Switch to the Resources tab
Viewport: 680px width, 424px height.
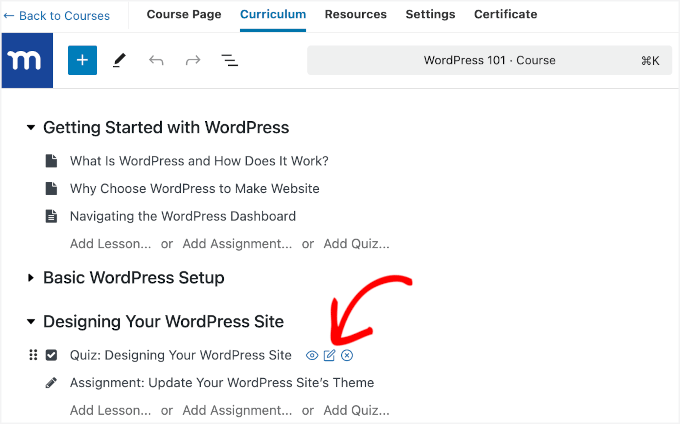click(x=355, y=14)
